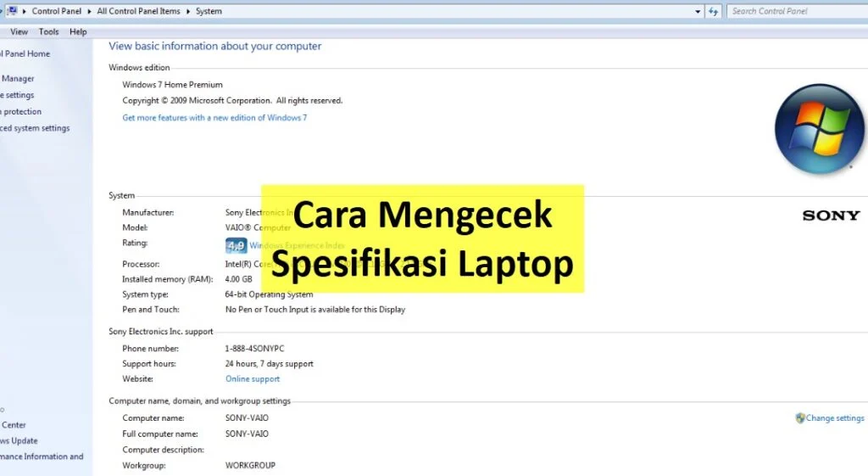Click Get more features with new edition link

[214, 117]
